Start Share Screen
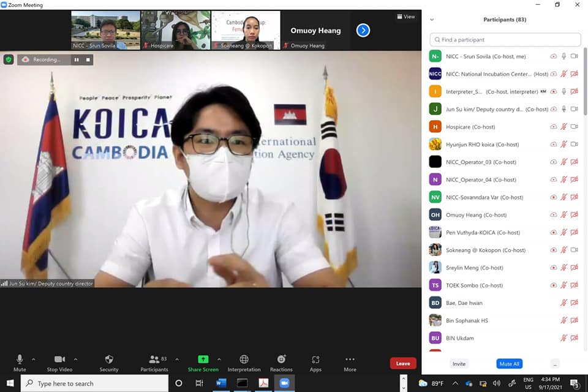The image size is (588, 392). pos(203,363)
